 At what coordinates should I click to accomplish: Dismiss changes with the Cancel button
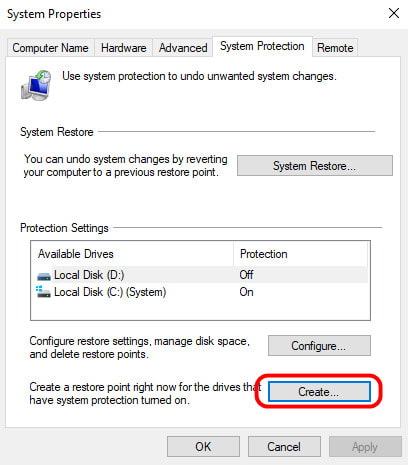coord(284,446)
